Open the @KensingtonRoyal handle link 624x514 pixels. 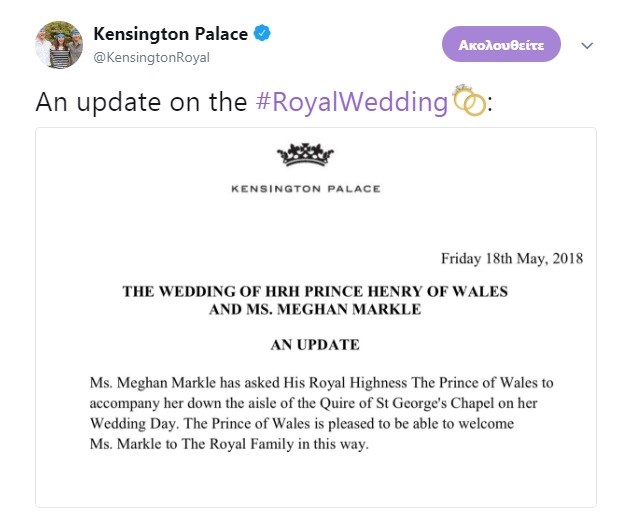click(x=151, y=57)
